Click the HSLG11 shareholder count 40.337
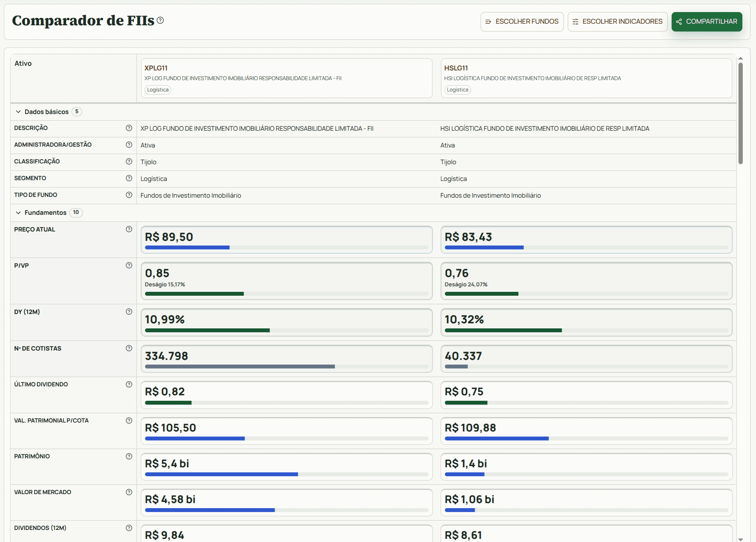Image resolution: width=756 pixels, height=542 pixels. [x=463, y=356]
